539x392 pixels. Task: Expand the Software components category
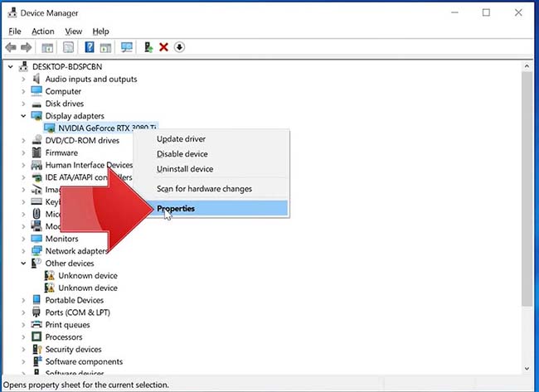23,361
